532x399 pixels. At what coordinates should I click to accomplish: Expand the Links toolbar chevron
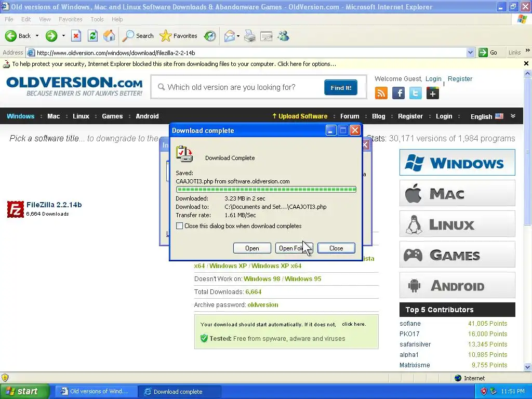527,50
